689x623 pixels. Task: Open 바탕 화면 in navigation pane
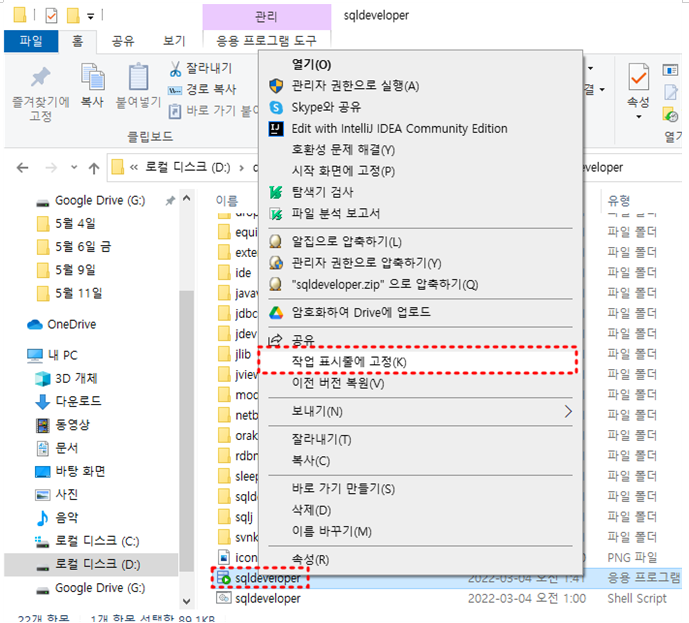pyautogui.click(x=70, y=471)
